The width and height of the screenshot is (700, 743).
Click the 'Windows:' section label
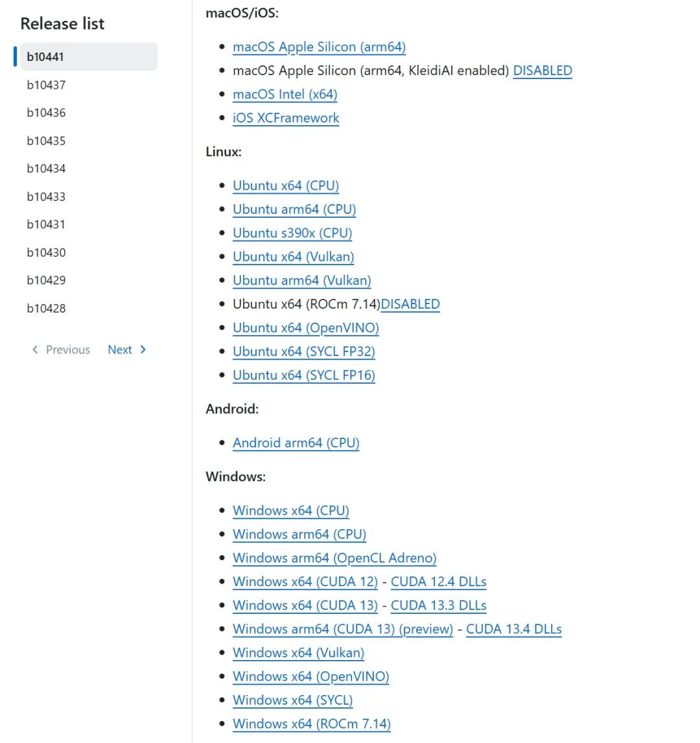click(x=235, y=477)
